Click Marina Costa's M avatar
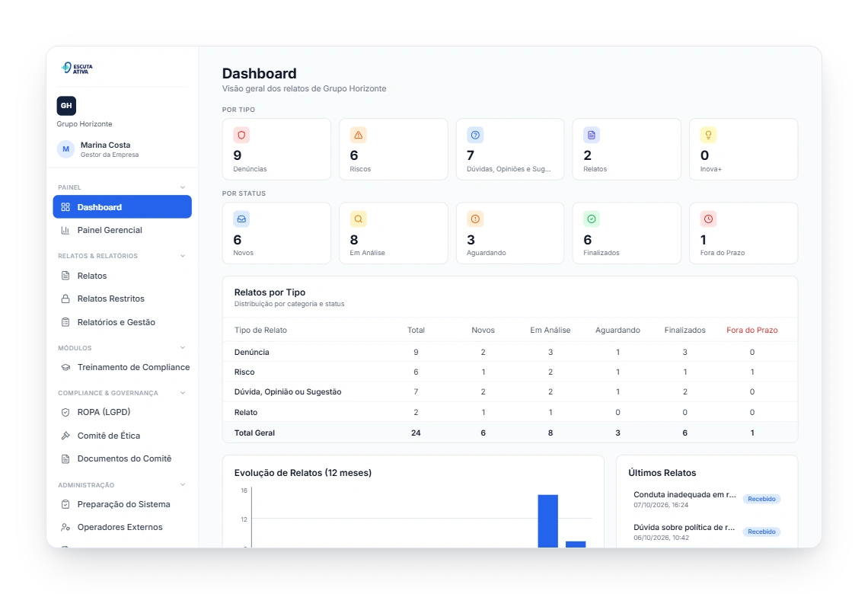868x594 pixels. (x=66, y=149)
